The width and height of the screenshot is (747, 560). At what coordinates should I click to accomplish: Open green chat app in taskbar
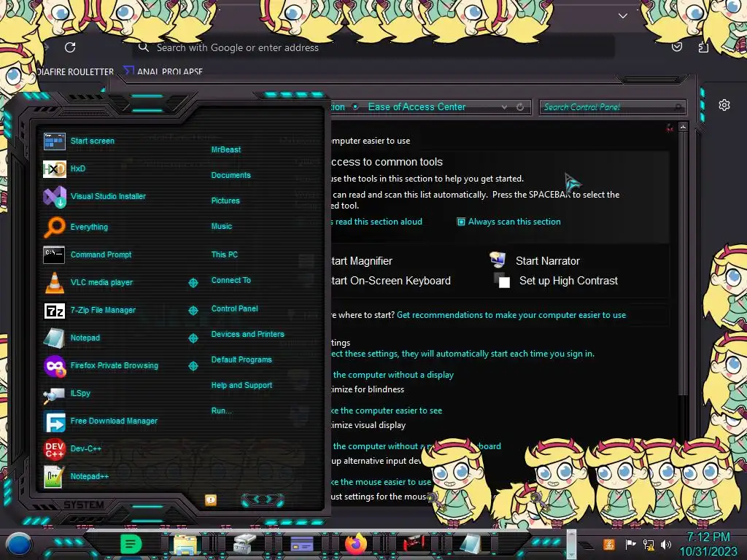[131, 544]
